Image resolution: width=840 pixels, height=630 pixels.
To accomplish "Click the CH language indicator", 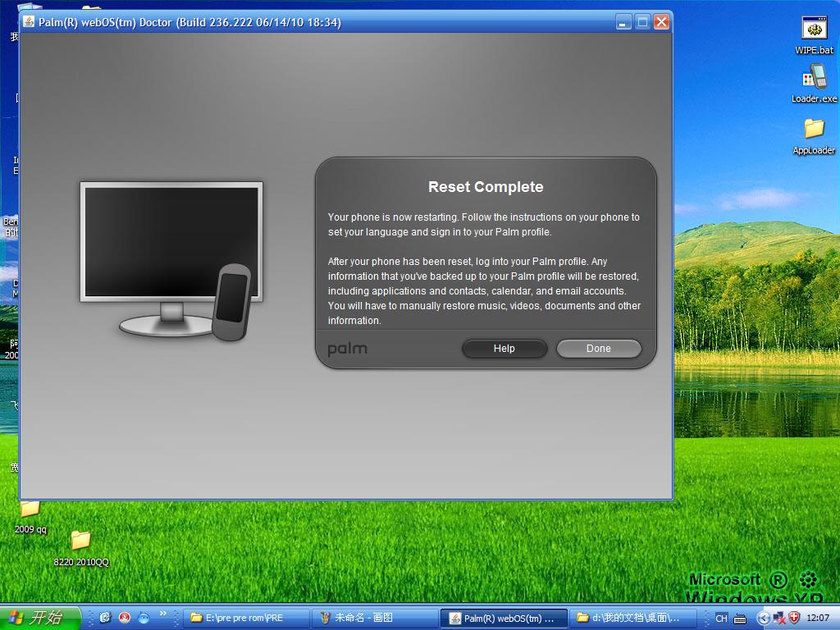I will tap(721, 619).
